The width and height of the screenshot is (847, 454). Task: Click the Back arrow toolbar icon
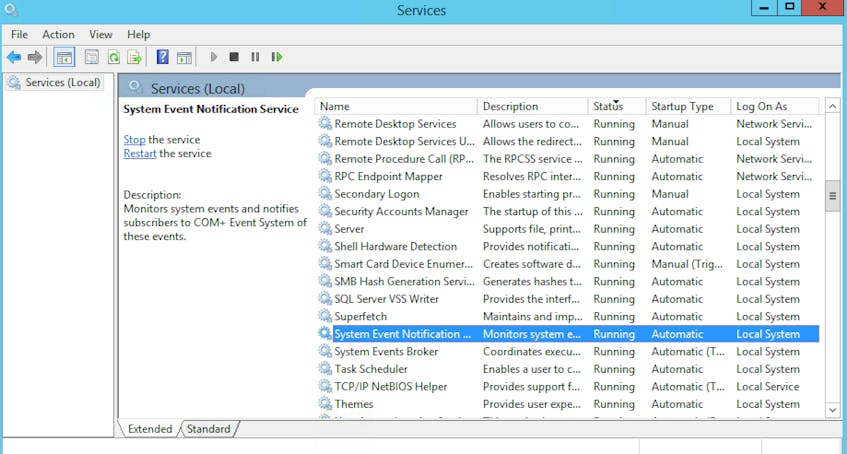point(14,57)
